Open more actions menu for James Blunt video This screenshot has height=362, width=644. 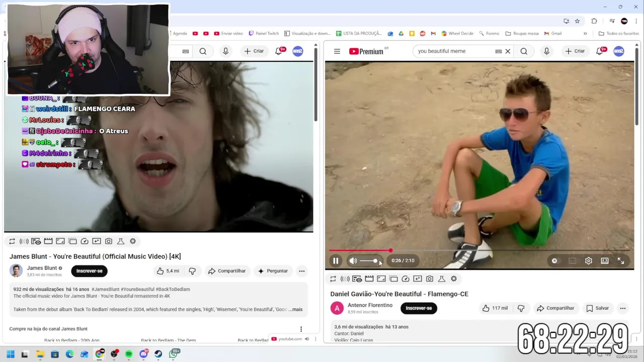coord(302,271)
